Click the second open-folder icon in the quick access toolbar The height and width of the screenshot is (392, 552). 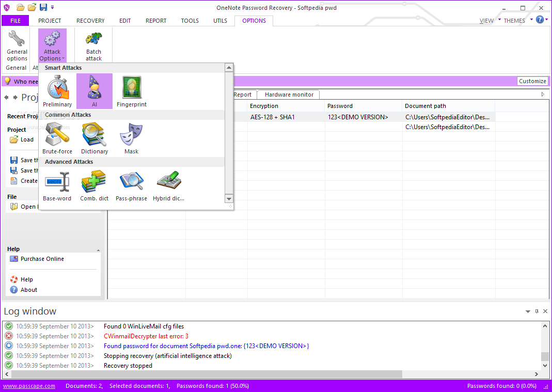click(32, 7)
